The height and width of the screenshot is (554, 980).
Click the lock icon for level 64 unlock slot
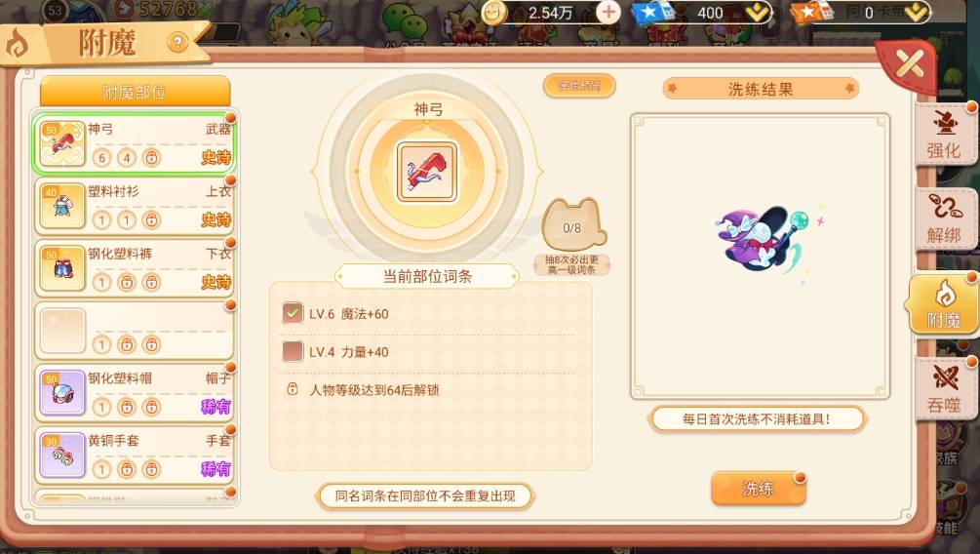292,389
